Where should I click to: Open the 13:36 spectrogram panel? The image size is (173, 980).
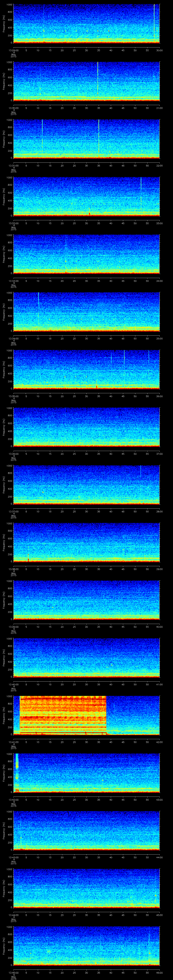click(86, 427)
